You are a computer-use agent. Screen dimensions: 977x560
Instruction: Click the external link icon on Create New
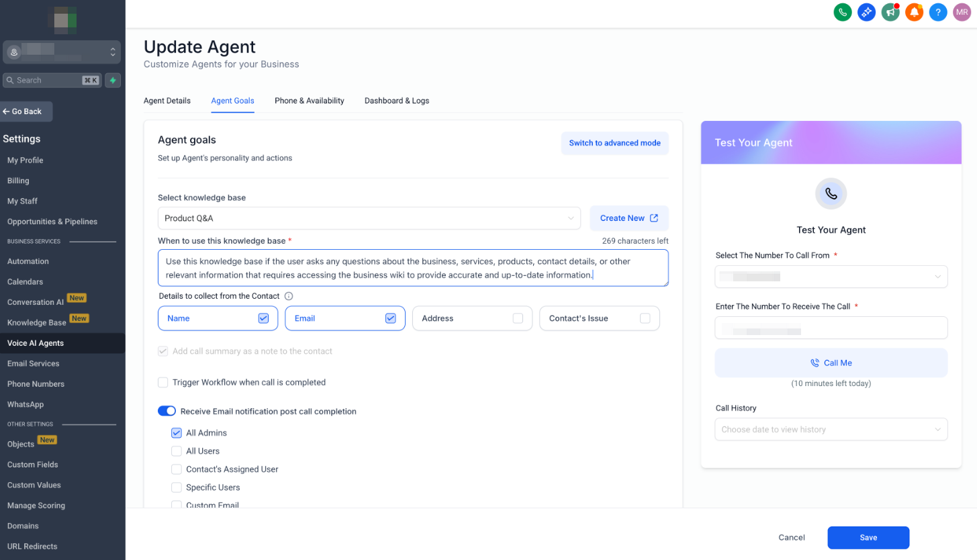pos(654,218)
